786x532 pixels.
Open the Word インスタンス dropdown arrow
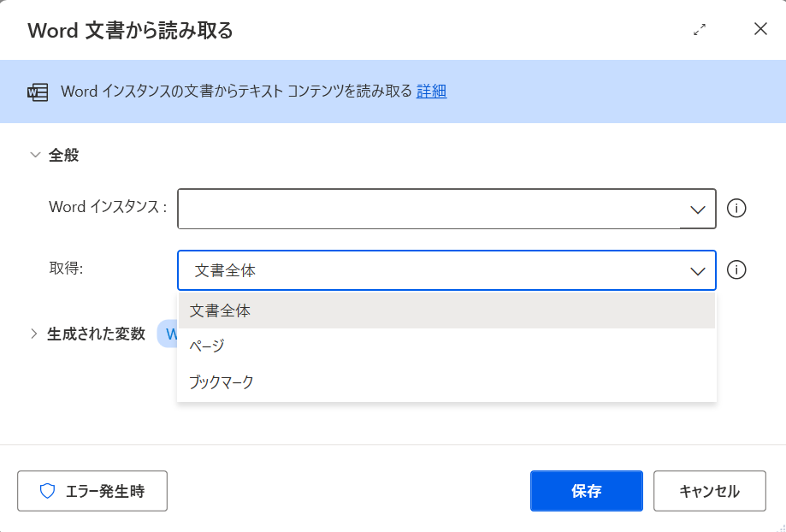click(698, 210)
